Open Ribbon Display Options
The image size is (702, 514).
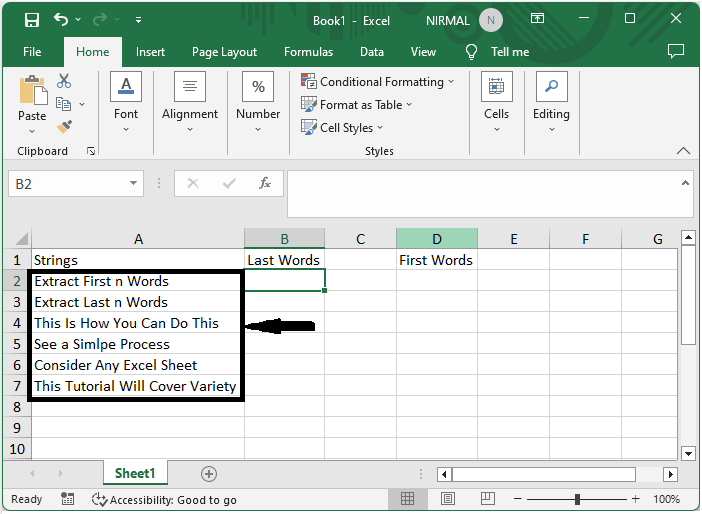coord(537,18)
